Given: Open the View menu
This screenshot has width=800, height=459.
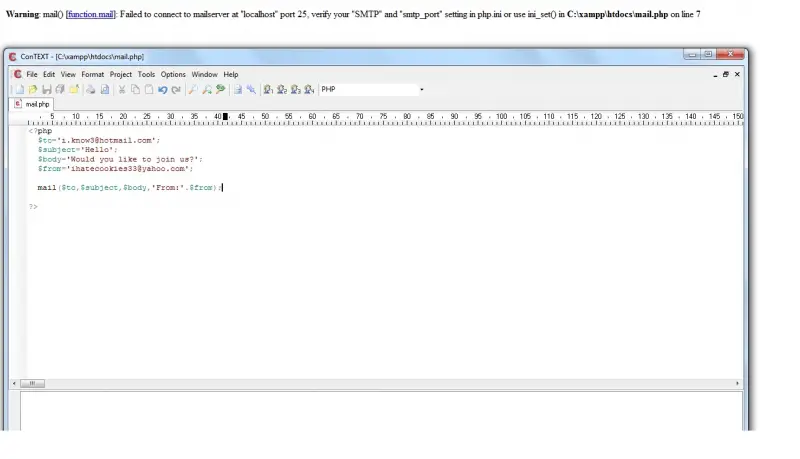Looking at the screenshot, I should coord(68,74).
